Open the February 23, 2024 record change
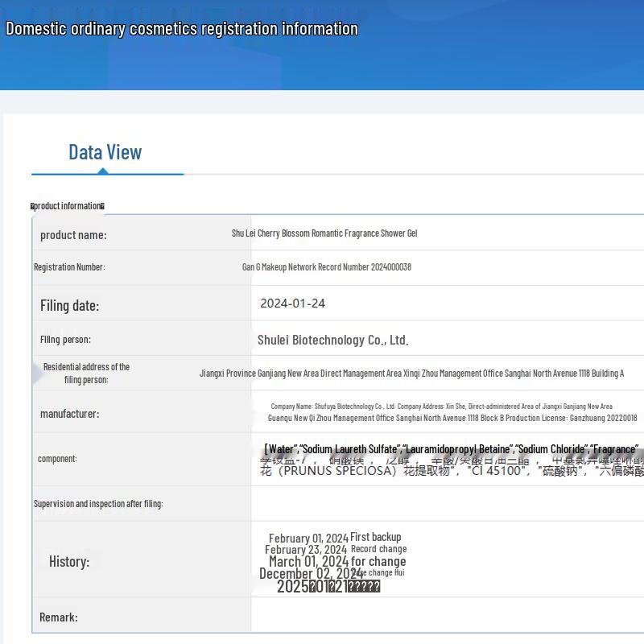The image size is (644, 644). [x=336, y=550]
